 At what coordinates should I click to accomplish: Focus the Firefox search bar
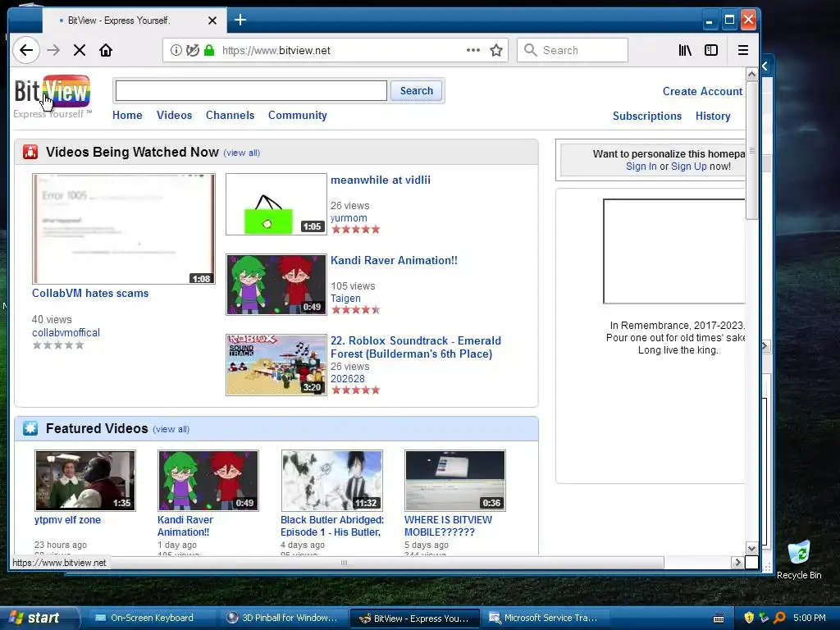(572, 50)
